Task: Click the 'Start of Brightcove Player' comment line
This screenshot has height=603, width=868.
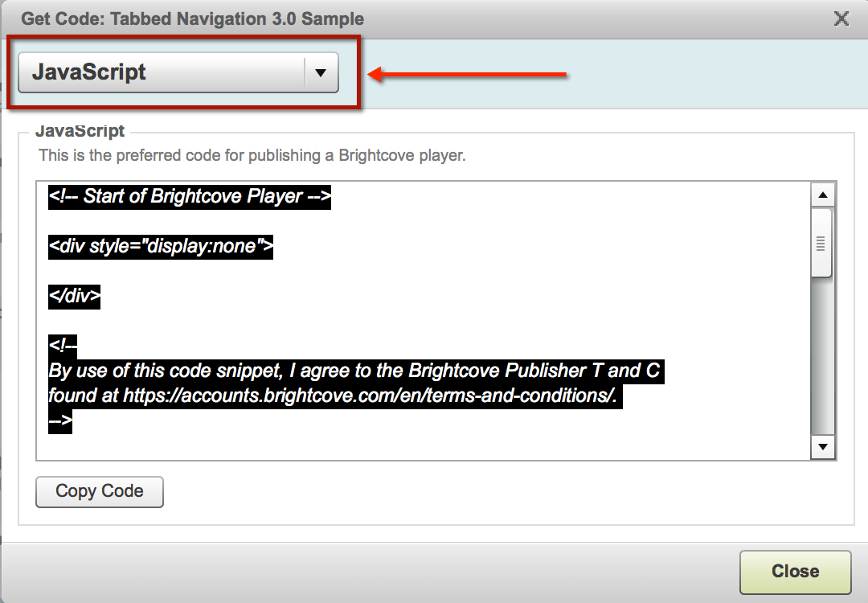Action: (x=190, y=196)
